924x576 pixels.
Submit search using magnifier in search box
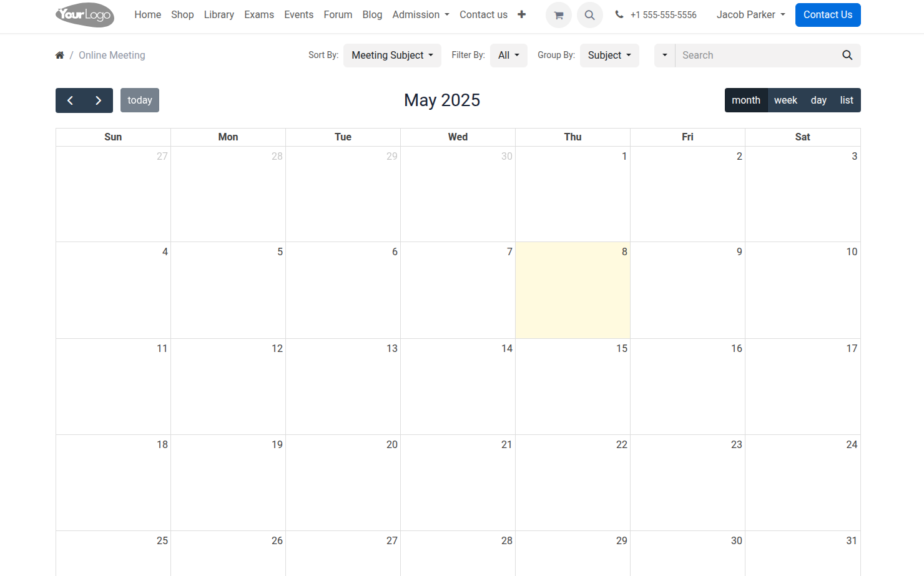point(847,56)
